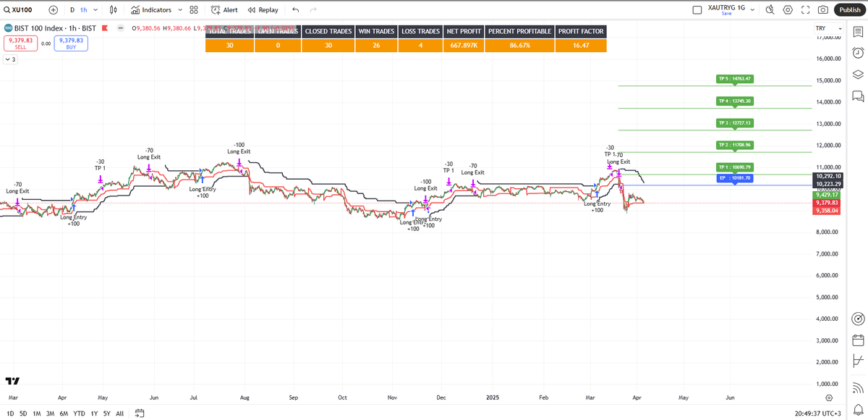Select the layout setup square icon

click(x=697, y=10)
